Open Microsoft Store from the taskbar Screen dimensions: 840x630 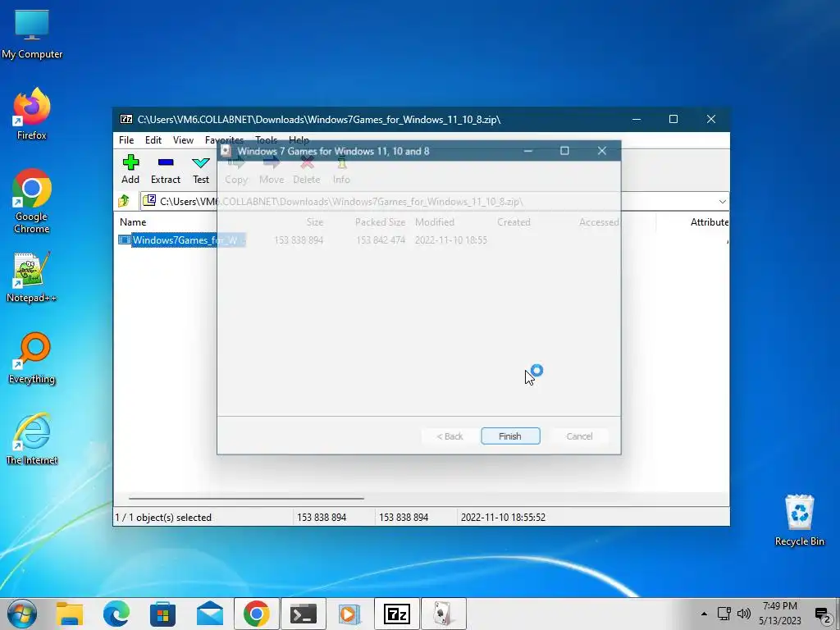tap(163, 614)
